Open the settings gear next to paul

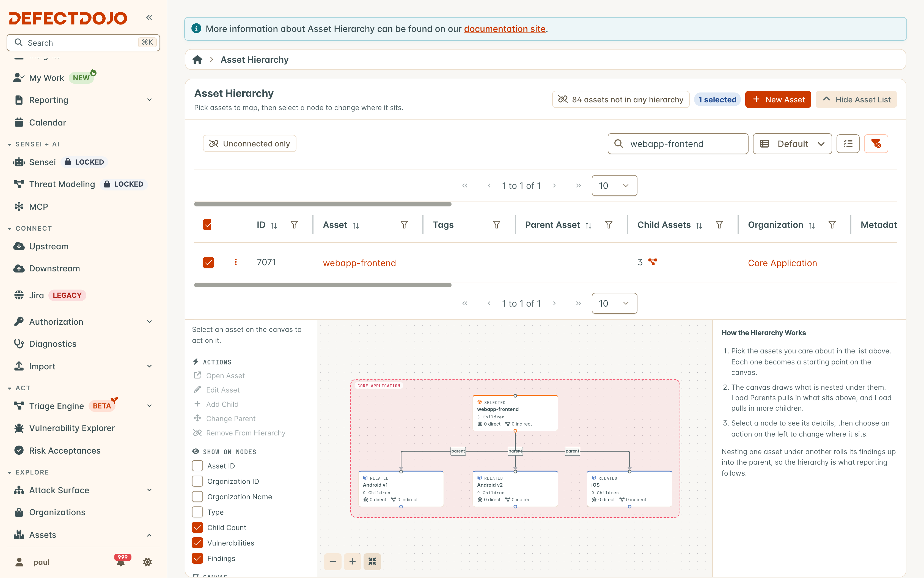[x=147, y=562]
